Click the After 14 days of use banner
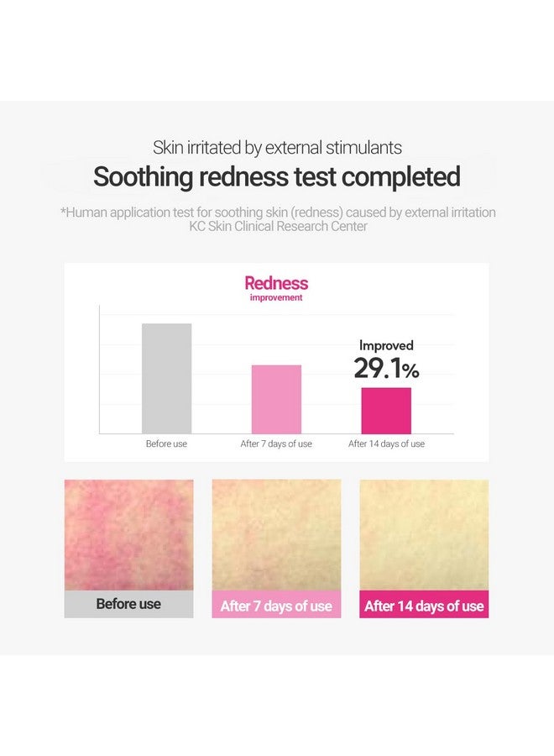 point(424,604)
